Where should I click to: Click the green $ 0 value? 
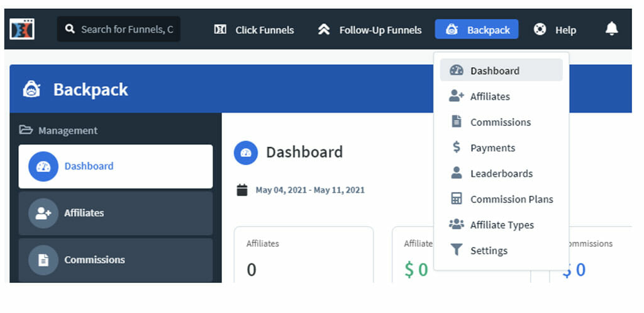click(x=416, y=270)
